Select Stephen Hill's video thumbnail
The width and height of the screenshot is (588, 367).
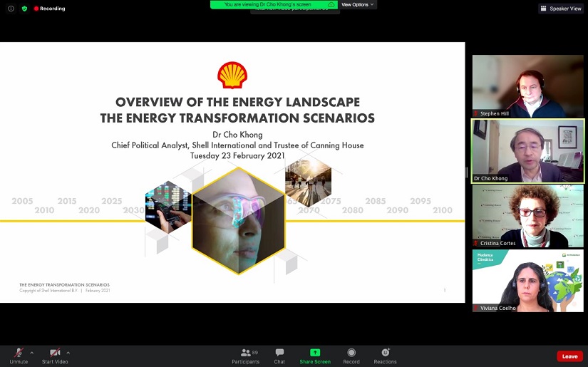coord(528,86)
